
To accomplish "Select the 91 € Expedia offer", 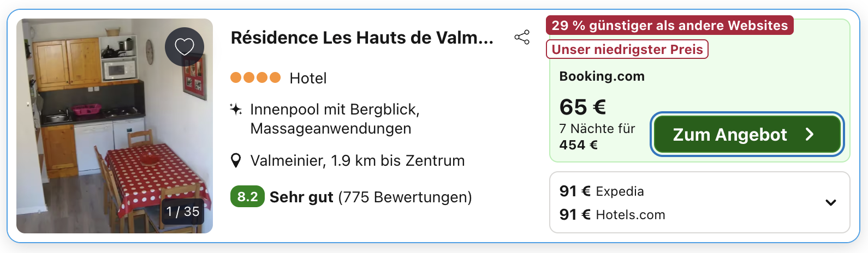I will [602, 191].
